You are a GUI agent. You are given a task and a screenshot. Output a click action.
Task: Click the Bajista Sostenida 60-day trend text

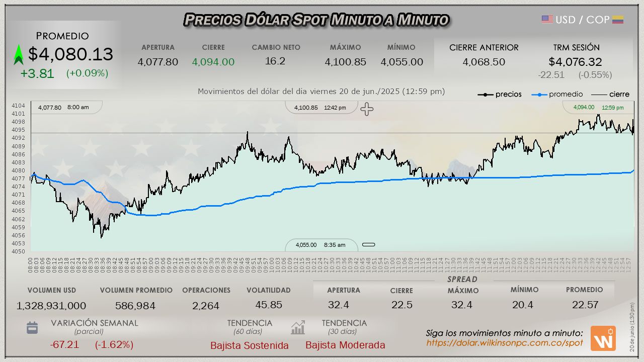click(x=250, y=345)
